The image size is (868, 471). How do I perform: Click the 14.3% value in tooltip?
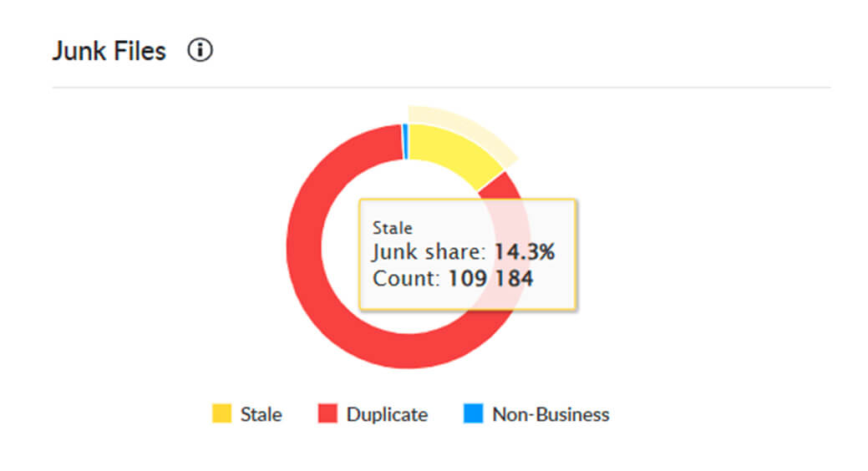[523, 252]
